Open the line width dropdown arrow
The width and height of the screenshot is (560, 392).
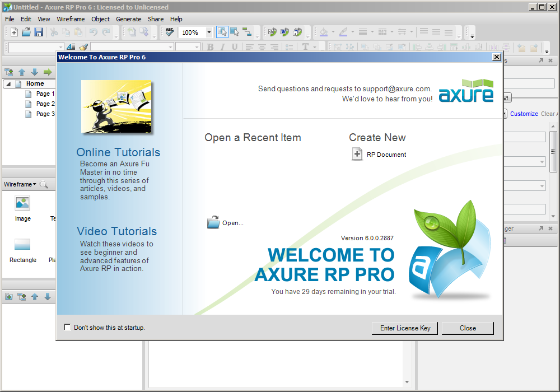point(372,32)
